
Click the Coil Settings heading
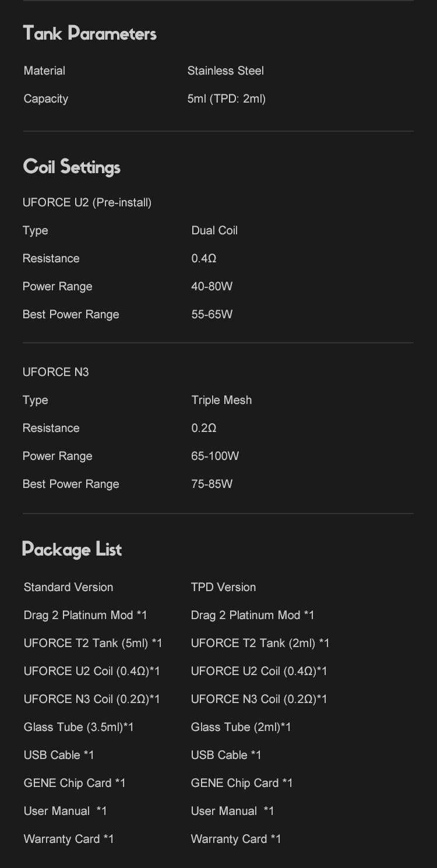(72, 167)
